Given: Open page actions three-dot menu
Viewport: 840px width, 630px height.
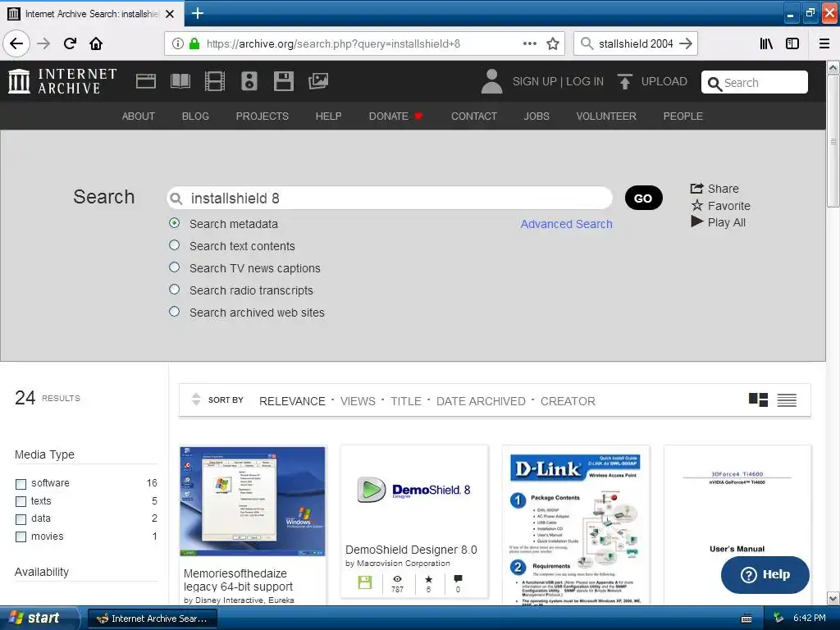Looking at the screenshot, I should click(530, 43).
